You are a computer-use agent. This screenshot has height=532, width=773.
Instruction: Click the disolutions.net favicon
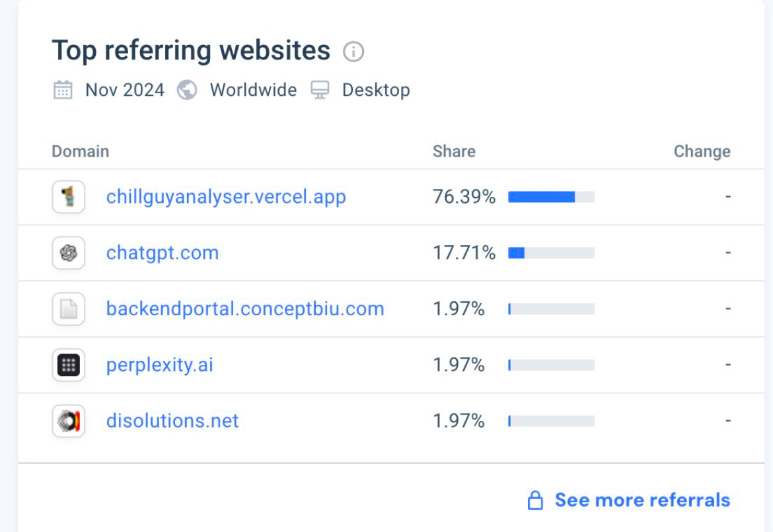coord(69,421)
